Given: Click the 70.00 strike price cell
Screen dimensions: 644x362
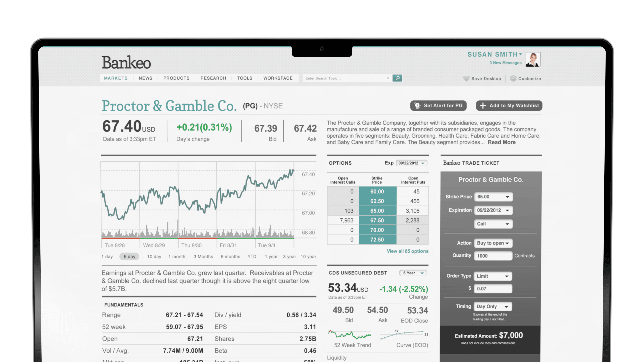Looking at the screenshot, I should point(378,230).
